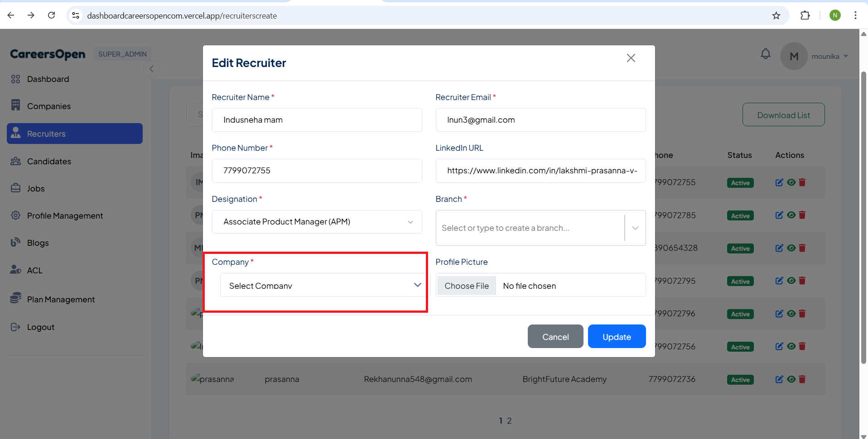Click the edit icon for phone 7799072736
Image resolution: width=868 pixels, height=439 pixels.
coord(779,379)
